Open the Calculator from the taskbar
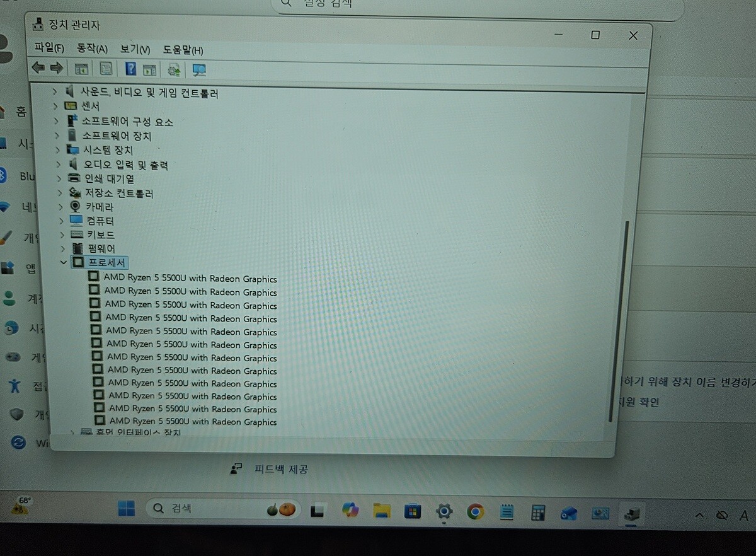 (538, 513)
